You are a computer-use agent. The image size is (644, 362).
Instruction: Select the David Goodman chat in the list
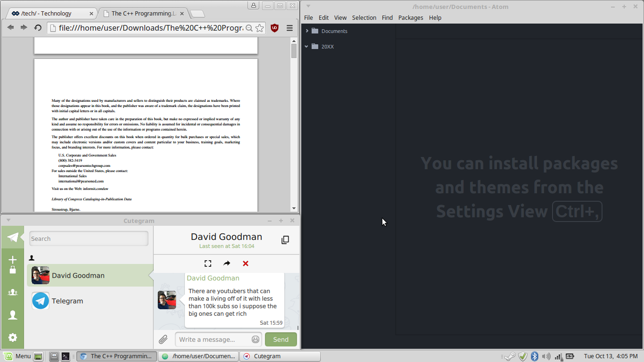coord(89,275)
